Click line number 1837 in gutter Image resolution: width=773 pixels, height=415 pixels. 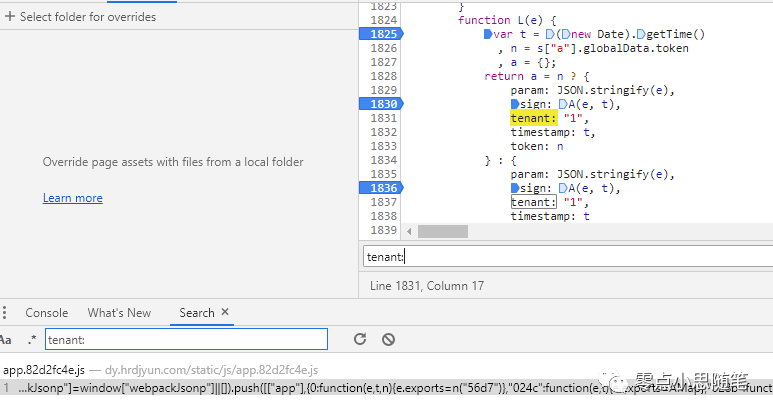pos(384,202)
